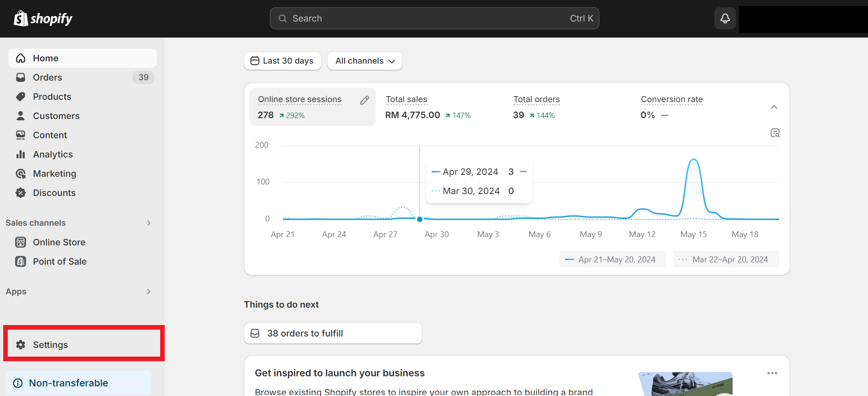Click the Non-transferable info icon
Image resolution: width=868 pixels, height=396 pixels.
(18, 383)
